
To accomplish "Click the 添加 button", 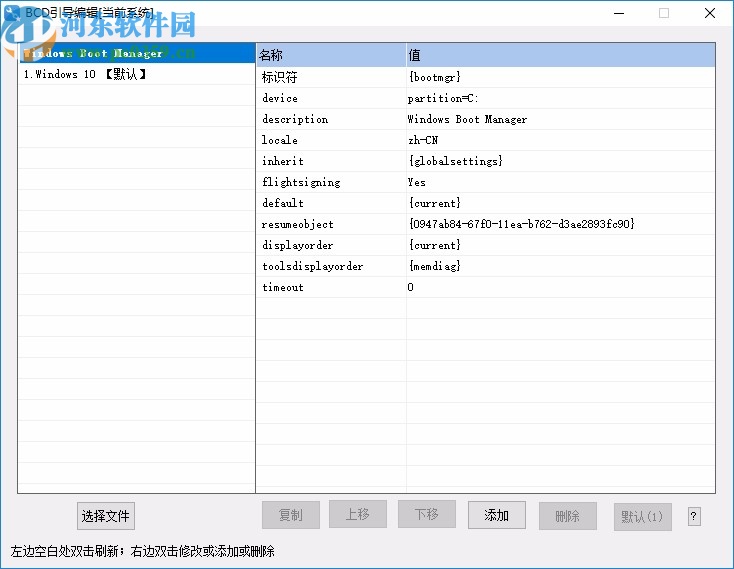I will point(497,515).
